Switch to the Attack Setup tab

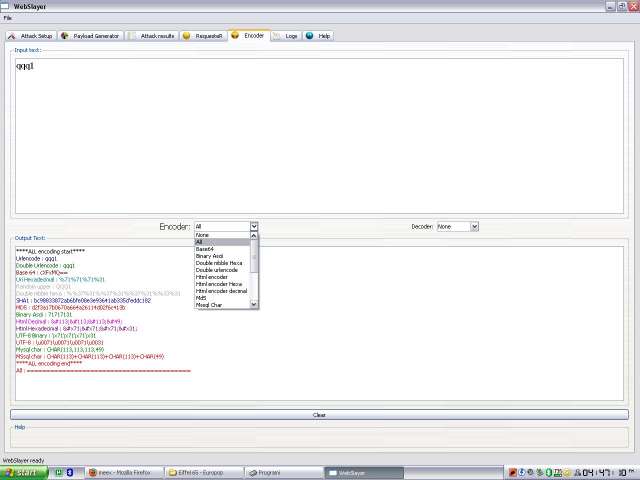(31, 36)
